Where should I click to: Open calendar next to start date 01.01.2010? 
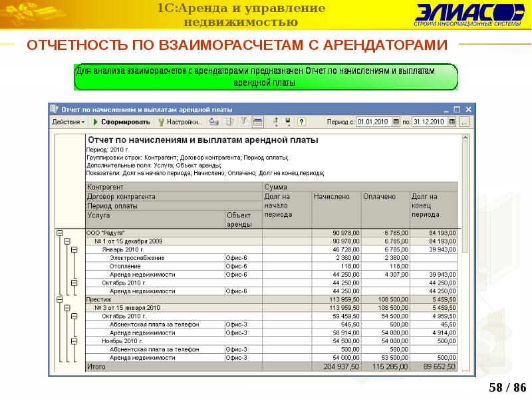(x=395, y=122)
